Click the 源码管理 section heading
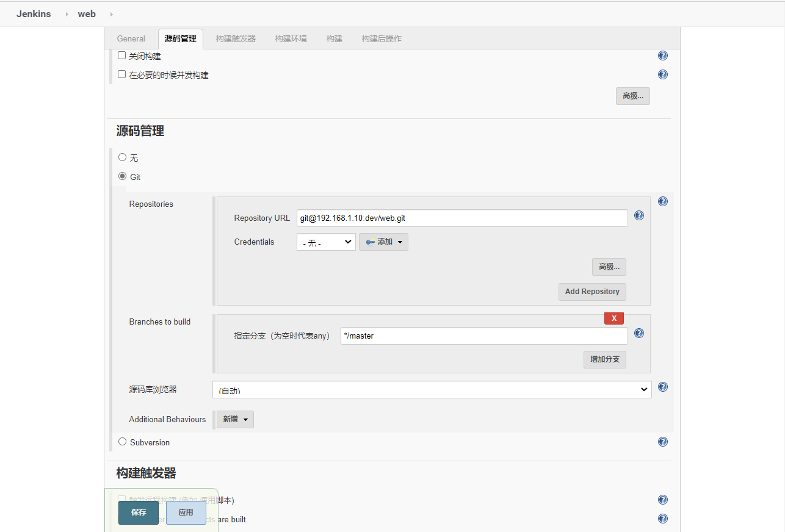This screenshot has height=532, width=785. click(140, 131)
